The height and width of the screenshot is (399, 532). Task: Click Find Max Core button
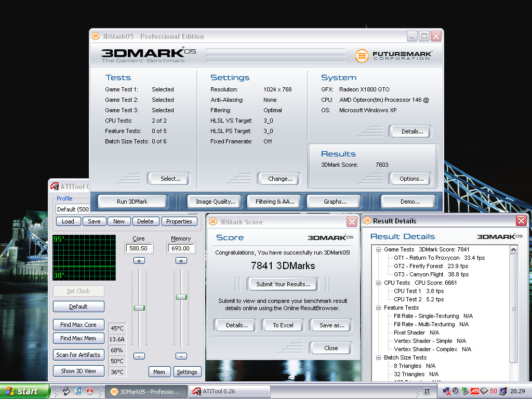tap(78, 325)
